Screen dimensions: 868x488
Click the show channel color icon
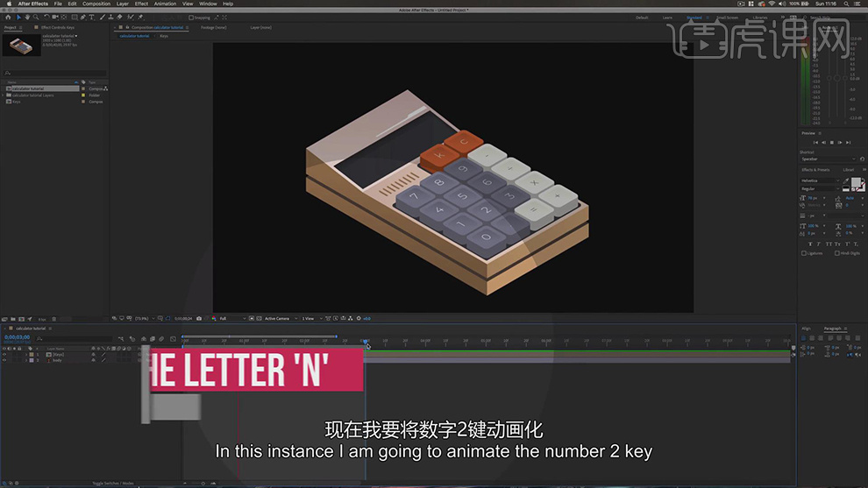click(x=214, y=319)
